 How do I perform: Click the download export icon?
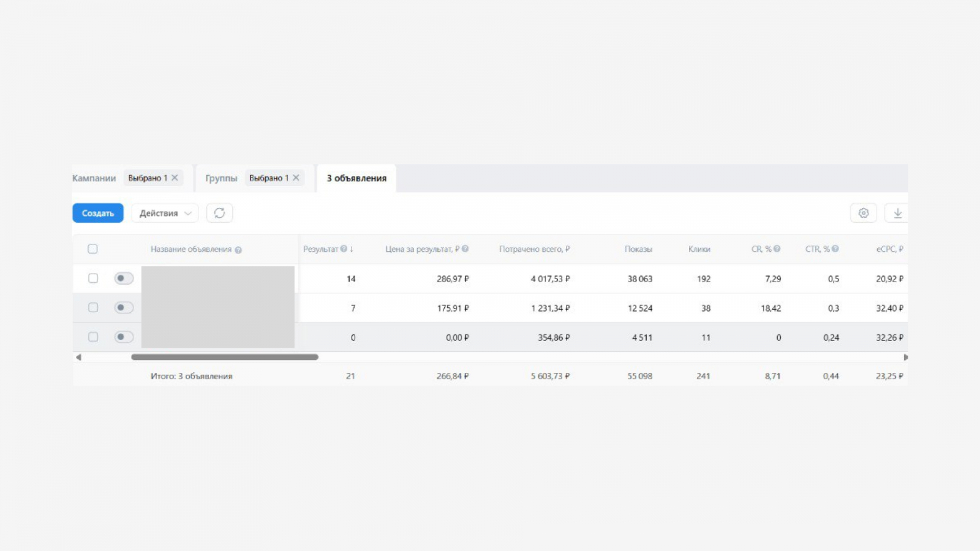(x=897, y=213)
